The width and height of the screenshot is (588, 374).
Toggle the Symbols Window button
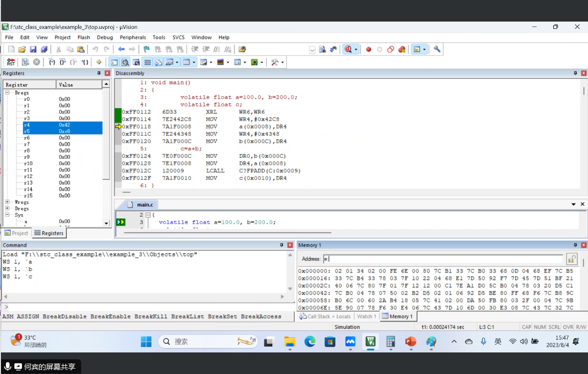136,62
